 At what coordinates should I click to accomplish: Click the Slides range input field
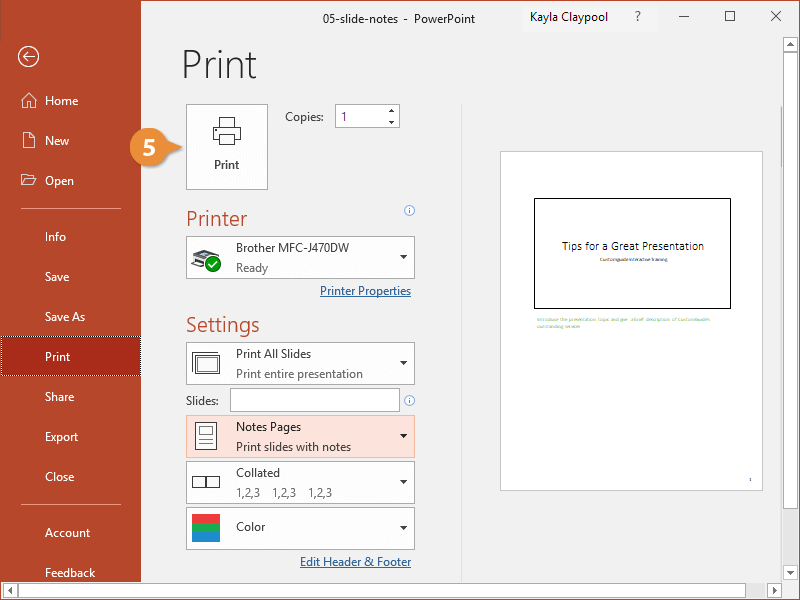point(314,399)
